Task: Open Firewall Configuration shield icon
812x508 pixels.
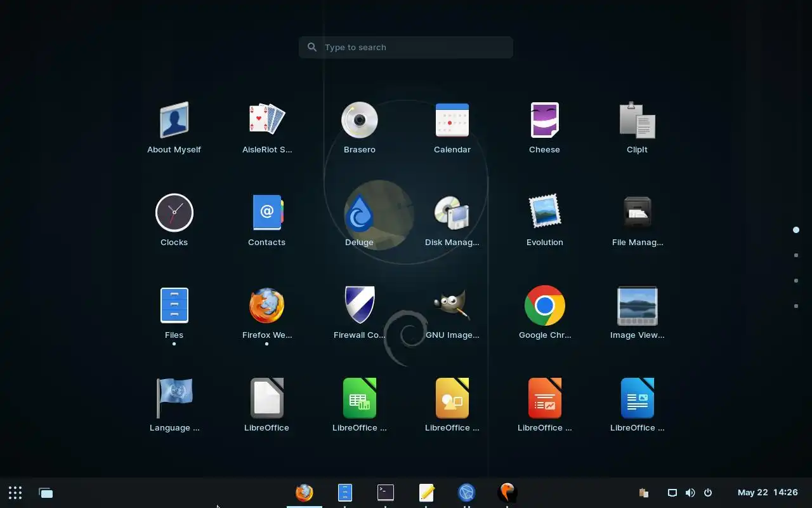Action: [x=360, y=313]
